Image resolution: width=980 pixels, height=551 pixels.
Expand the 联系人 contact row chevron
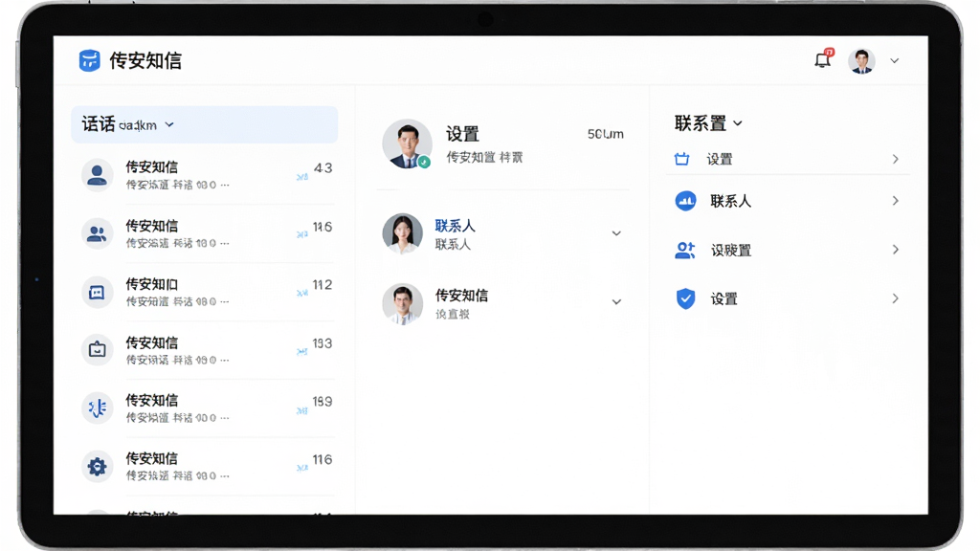(616, 233)
